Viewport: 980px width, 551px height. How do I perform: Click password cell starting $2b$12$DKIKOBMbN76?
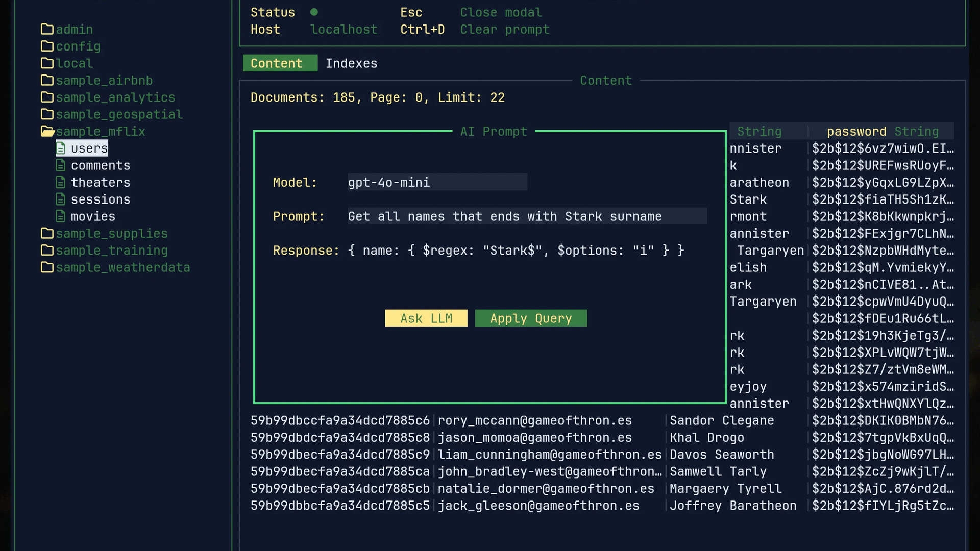point(883,420)
